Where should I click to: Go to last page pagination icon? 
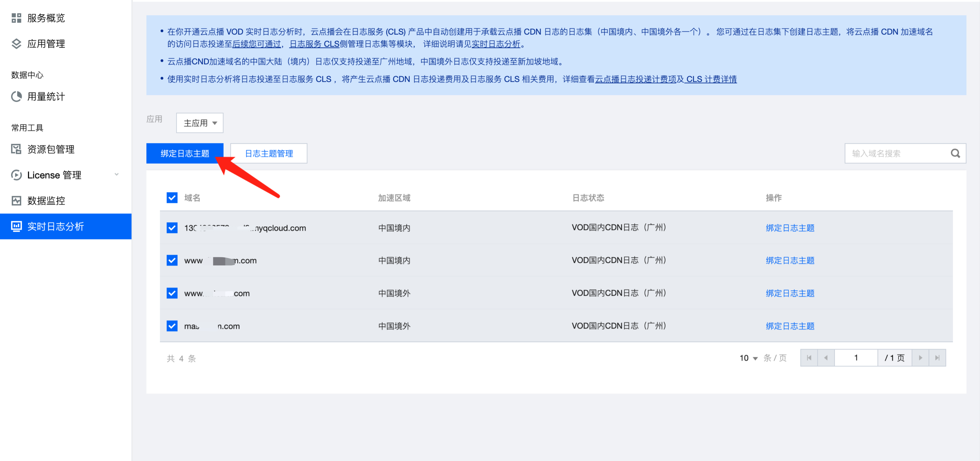point(937,358)
